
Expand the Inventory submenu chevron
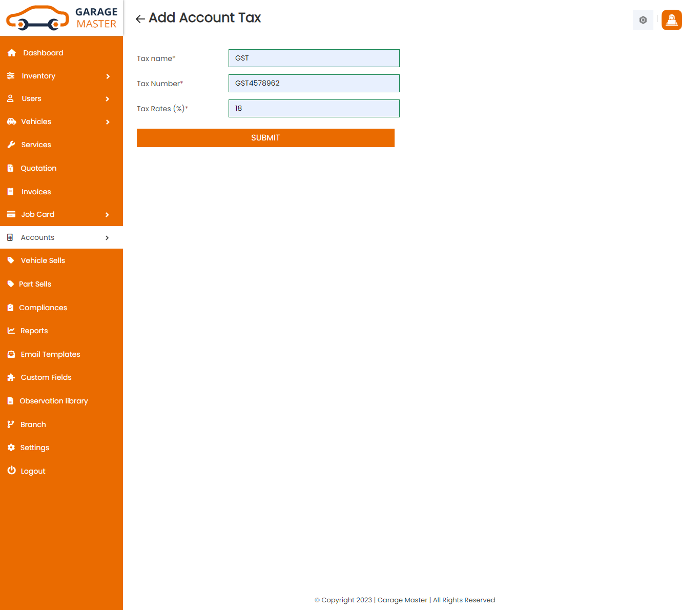(x=108, y=76)
